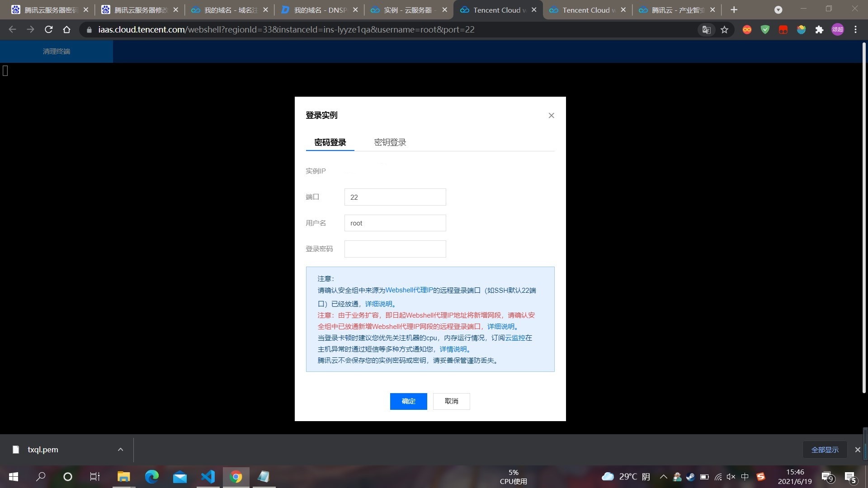The width and height of the screenshot is (868, 488).
Task: Open Task View
Action: [x=95, y=477]
